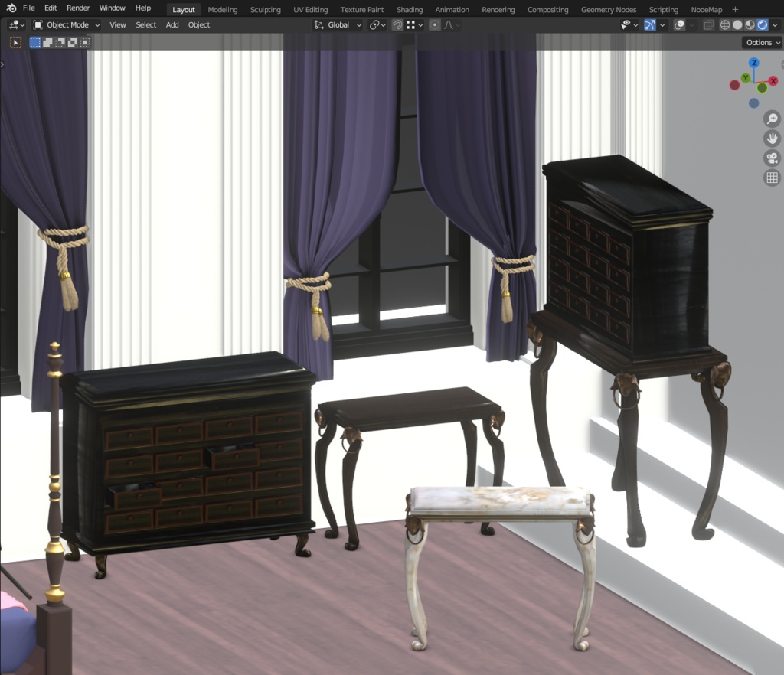Open the Object Mode dropdown
Screen dimensions: 784x675
coord(67,25)
